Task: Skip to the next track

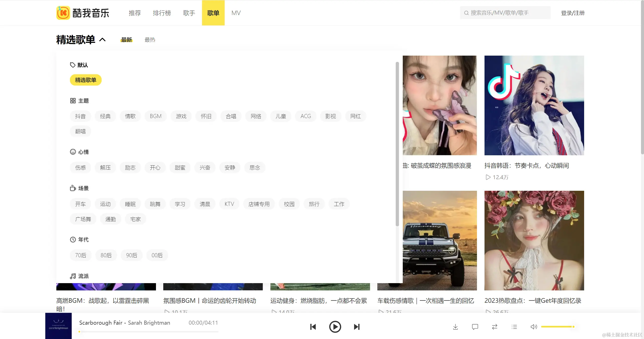Action: [x=356, y=327]
